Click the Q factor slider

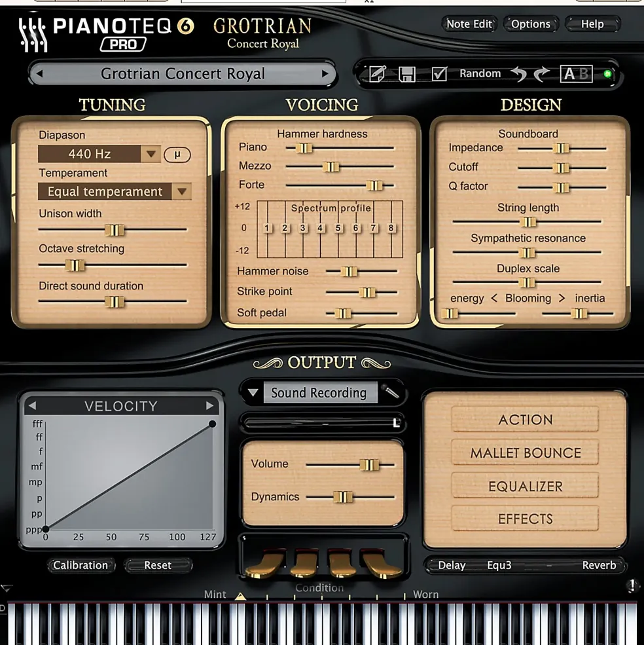562,187
